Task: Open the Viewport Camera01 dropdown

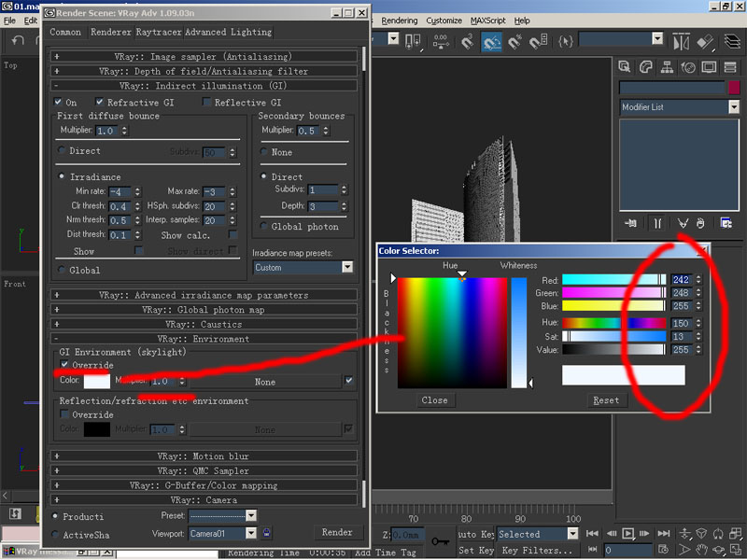Action: click(251, 533)
